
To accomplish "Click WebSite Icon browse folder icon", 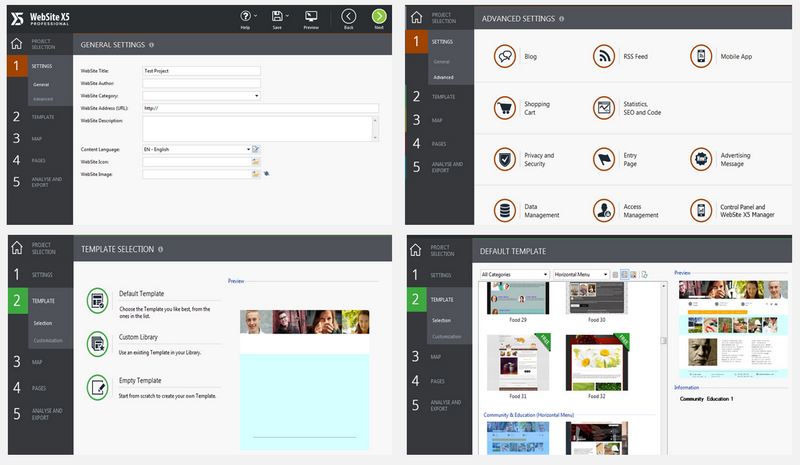I will (256, 162).
